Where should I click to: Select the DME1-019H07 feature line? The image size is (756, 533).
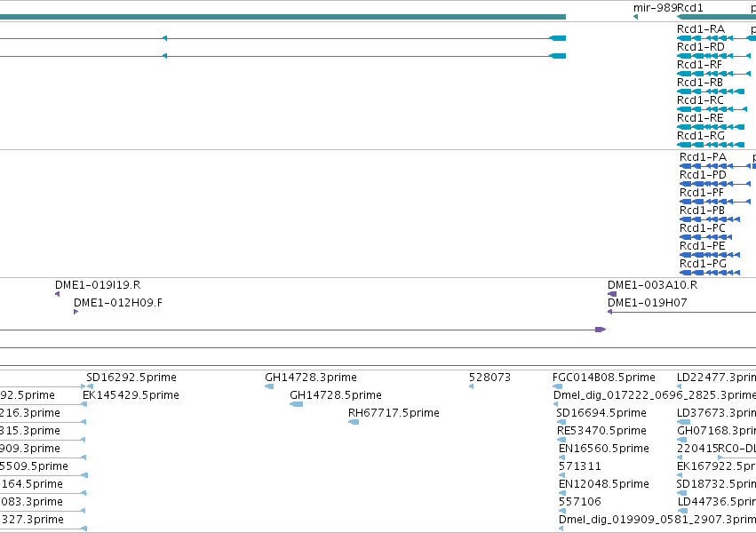click(681, 312)
